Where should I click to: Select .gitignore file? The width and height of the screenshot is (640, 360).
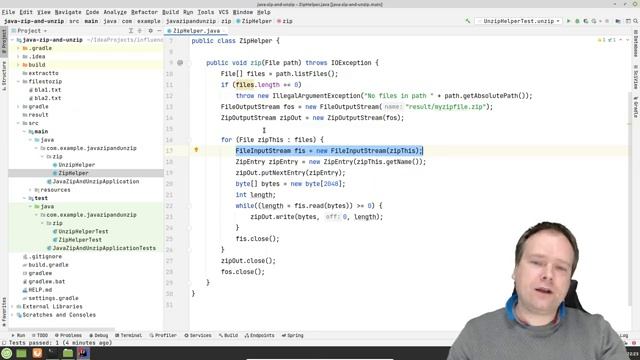[42, 256]
